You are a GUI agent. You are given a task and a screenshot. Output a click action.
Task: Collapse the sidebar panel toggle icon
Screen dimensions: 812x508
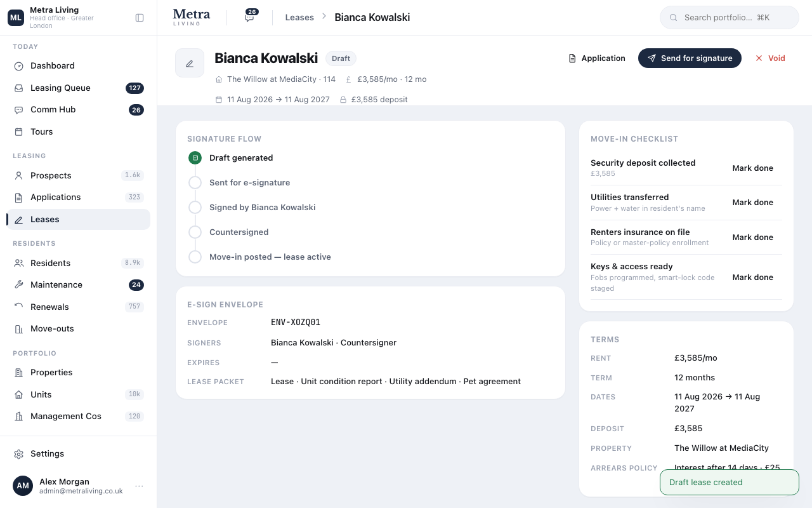pyautogui.click(x=140, y=18)
